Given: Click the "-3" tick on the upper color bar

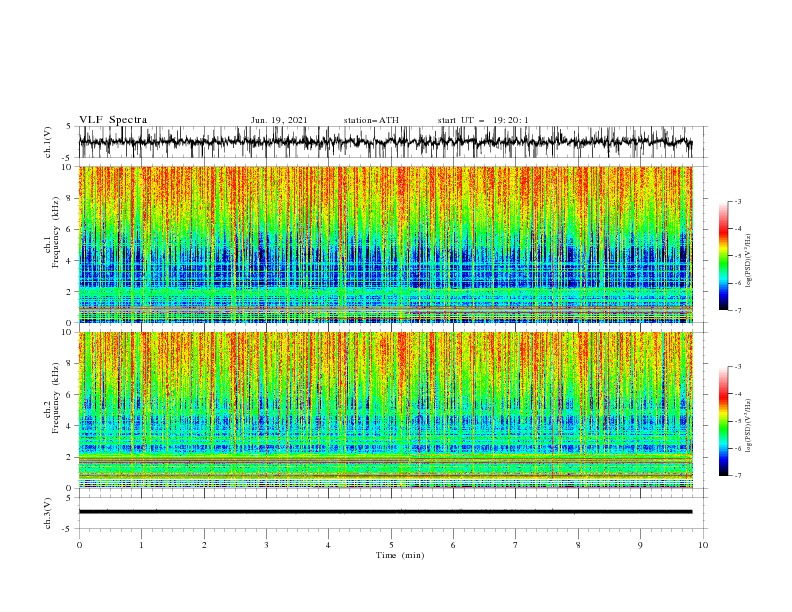Looking at the screenshot, I should tap(737, 201).
